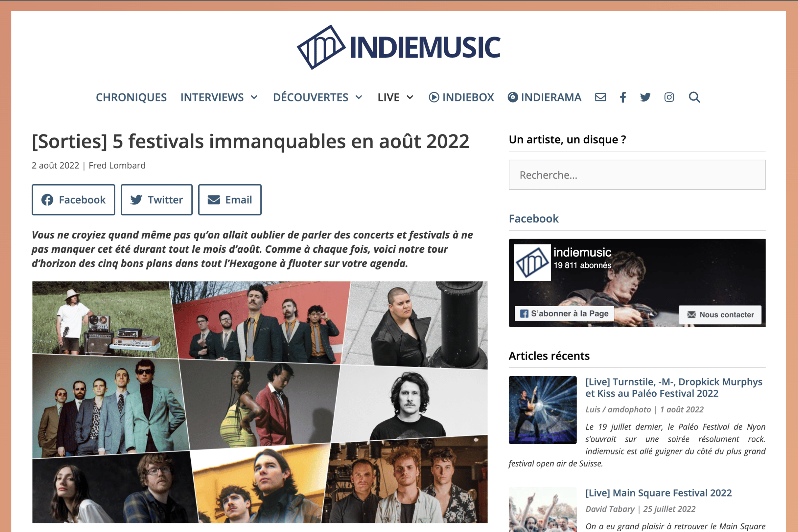Open the Live menu item

coord(388,97)
